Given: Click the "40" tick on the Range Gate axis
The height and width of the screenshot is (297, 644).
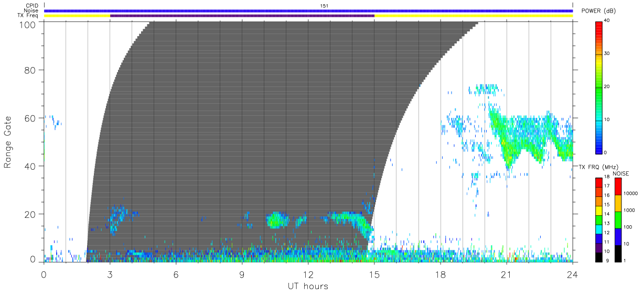Looking at the screenshot, I should pyautogui.click(x=30, y=166).
